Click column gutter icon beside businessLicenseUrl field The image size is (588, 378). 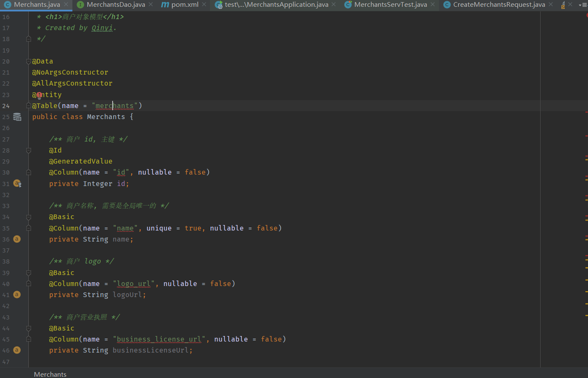(17, 350)
